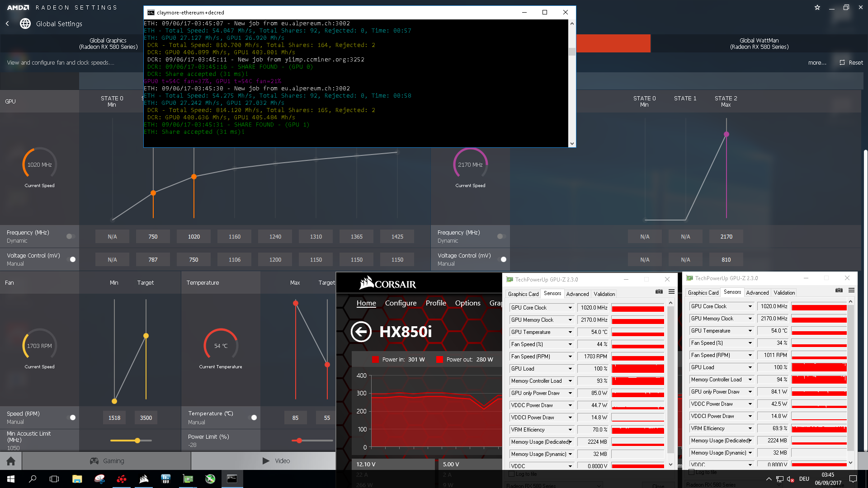Open the left GPU-Z hamburger menu
Screen dimensions: 868x488
[x=672, y=292]
